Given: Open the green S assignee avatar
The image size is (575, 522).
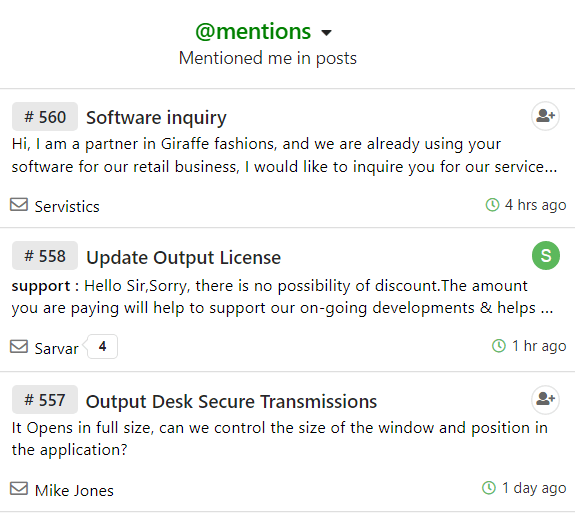Looking at the screenshot, I should (x=546, y=255).
